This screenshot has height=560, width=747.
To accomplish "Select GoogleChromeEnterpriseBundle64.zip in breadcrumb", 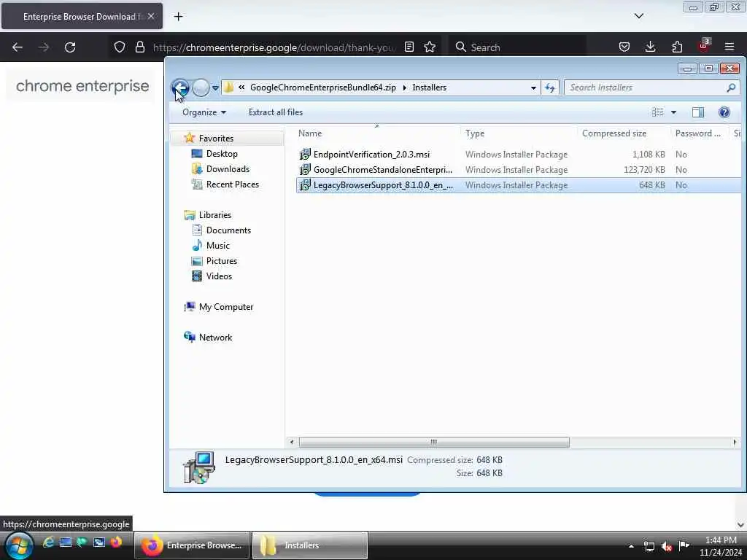I will 322,87.
